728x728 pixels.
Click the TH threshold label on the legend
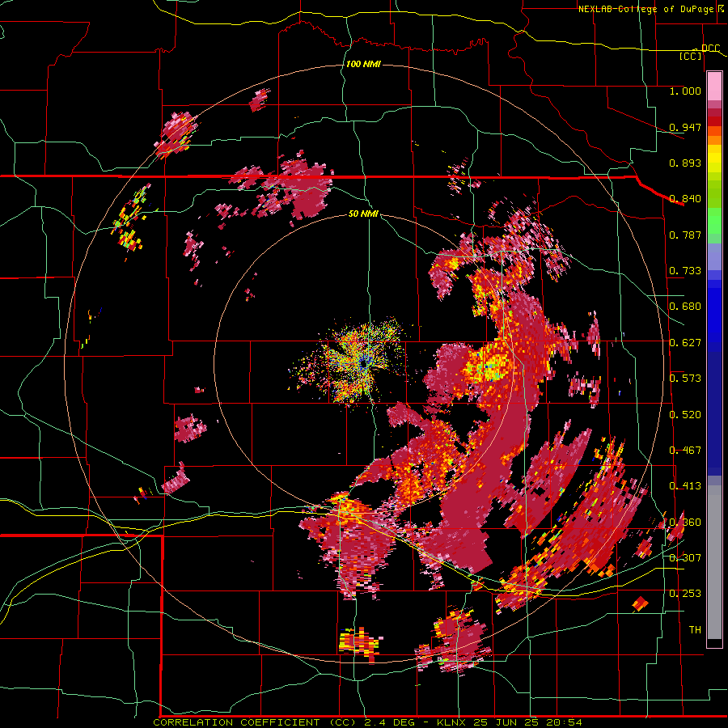point(695,630)
